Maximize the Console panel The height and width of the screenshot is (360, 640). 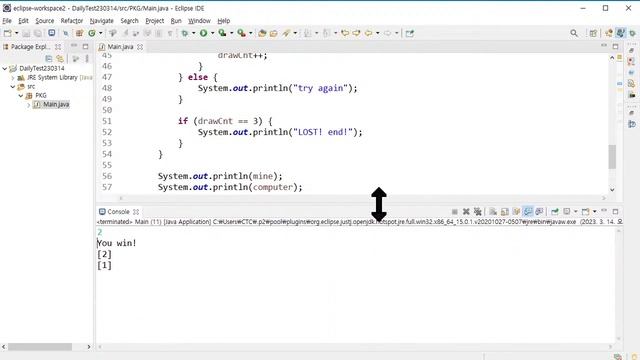pos(616,211)
